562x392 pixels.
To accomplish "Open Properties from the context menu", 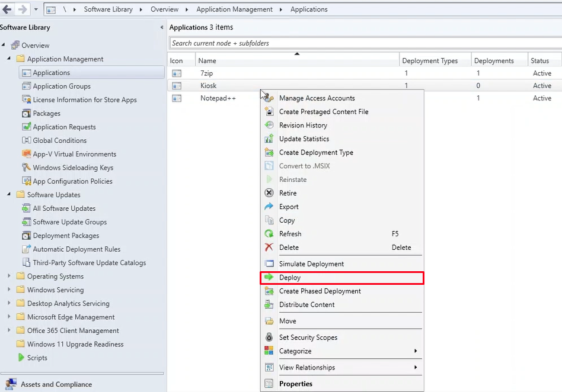I will (x=295, y=384).
